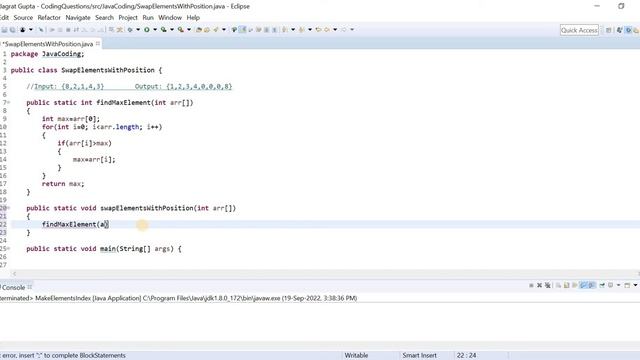Open the Help menu
640x360 pixels.
coord(193,18)
